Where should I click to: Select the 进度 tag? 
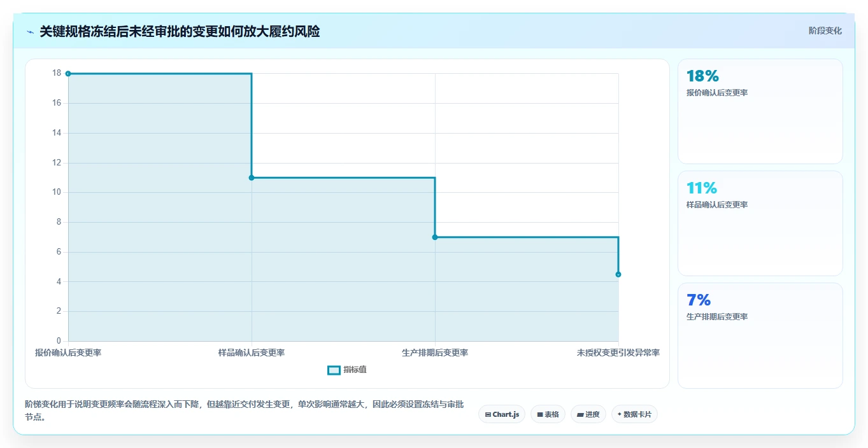pos(588,414)
